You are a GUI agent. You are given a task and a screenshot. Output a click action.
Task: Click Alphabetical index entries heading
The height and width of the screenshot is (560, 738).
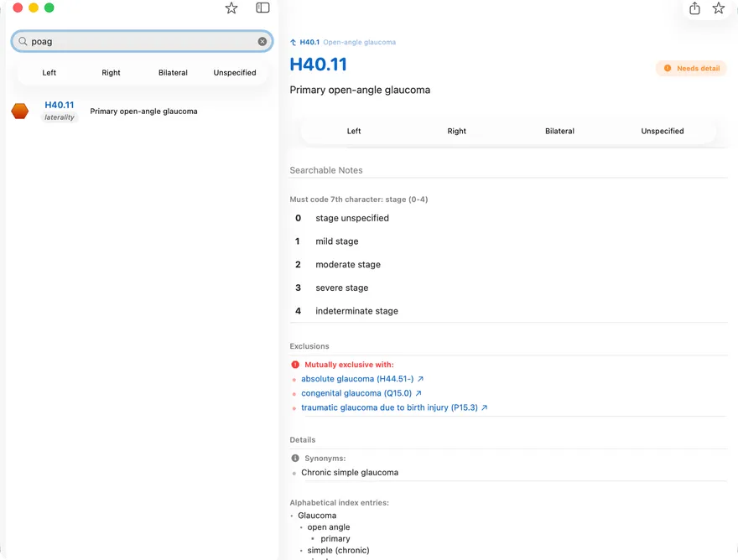pos(339,503)
